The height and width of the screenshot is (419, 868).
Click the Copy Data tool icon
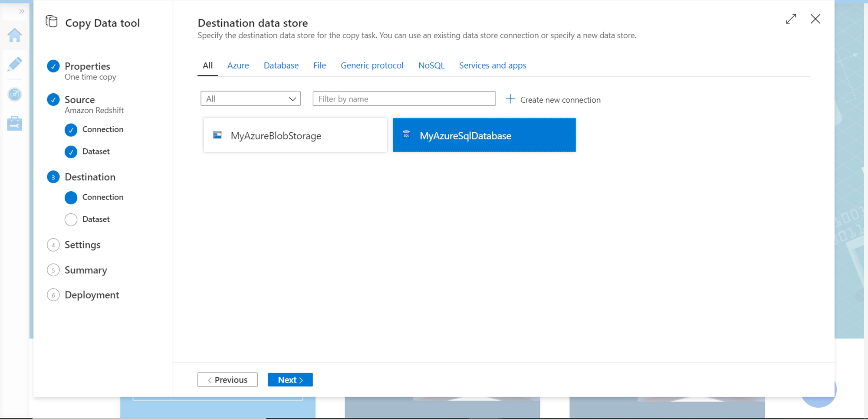click(52, 21)
